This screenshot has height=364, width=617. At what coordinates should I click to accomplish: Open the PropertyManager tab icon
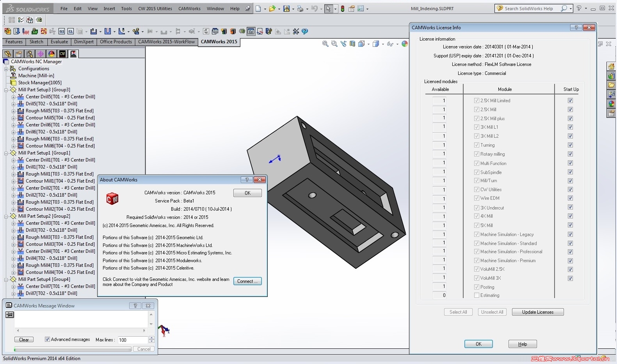point(19,54)
